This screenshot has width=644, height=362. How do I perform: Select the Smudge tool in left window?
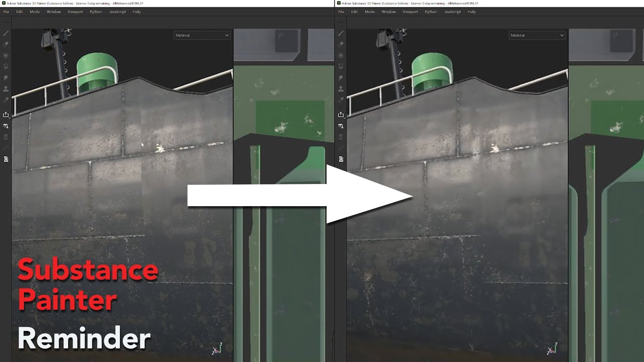point(6,78)
